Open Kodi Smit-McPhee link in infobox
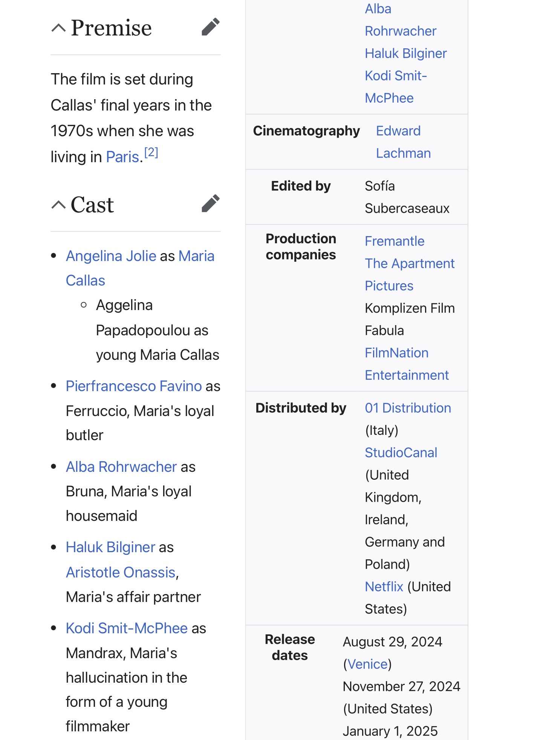The height and width of the screenshot is (740, 560). pyautogui.click(x=396, y=87)
